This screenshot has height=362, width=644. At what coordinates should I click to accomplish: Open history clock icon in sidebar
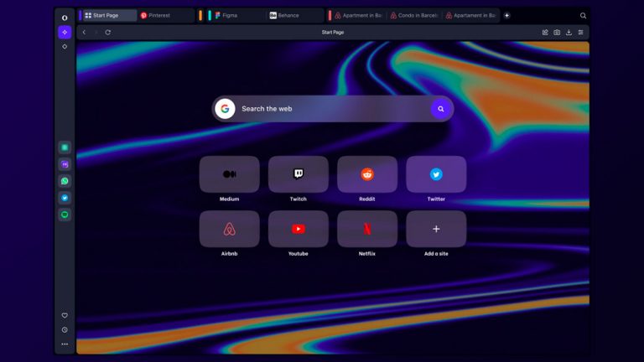65,329
